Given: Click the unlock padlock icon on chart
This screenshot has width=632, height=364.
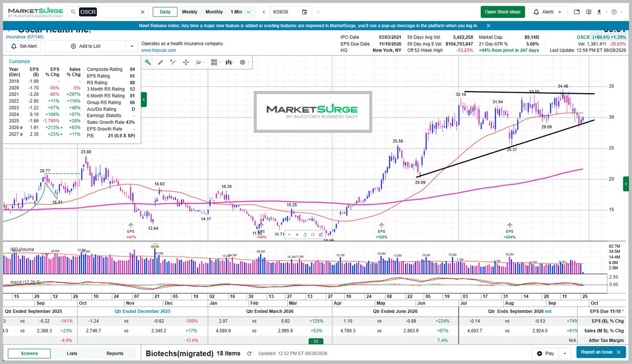Looking at the screenshot, I should [321, 235].
